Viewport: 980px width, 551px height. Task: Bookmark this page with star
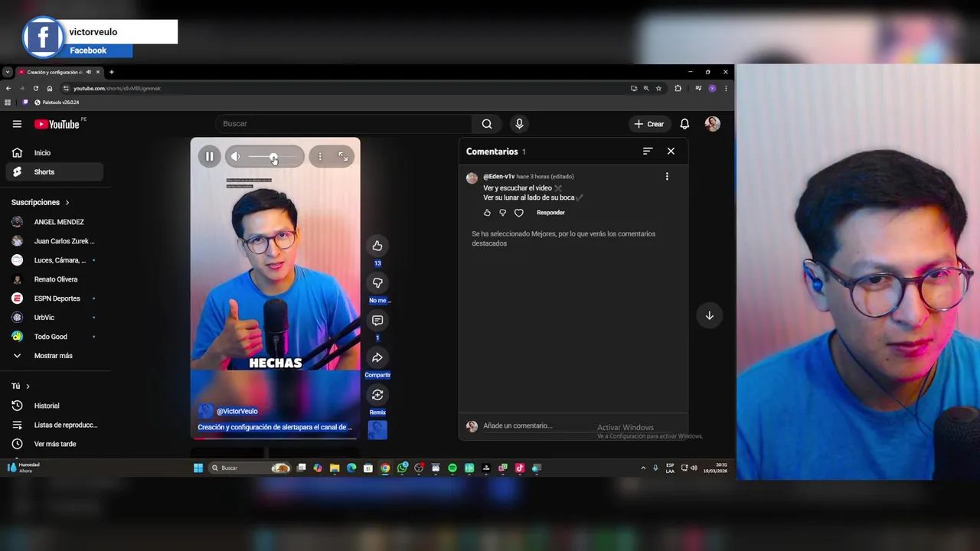click(658, 88)
